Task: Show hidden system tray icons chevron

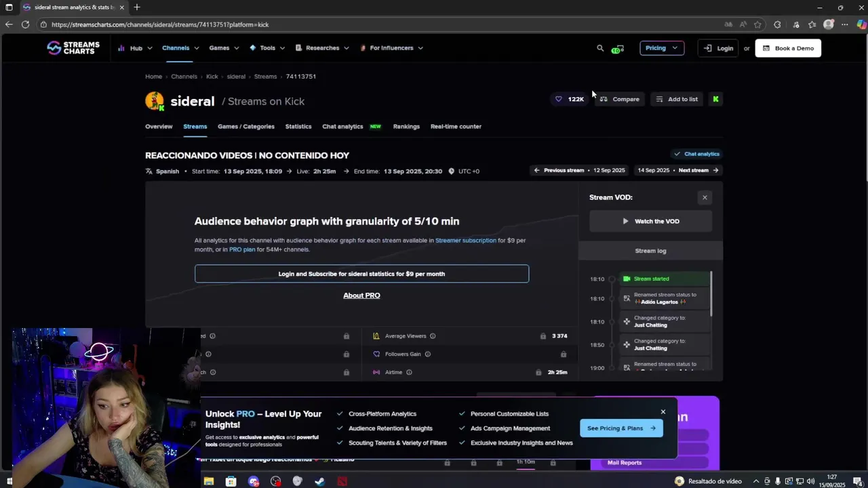Action: click(x=756, y=481)
